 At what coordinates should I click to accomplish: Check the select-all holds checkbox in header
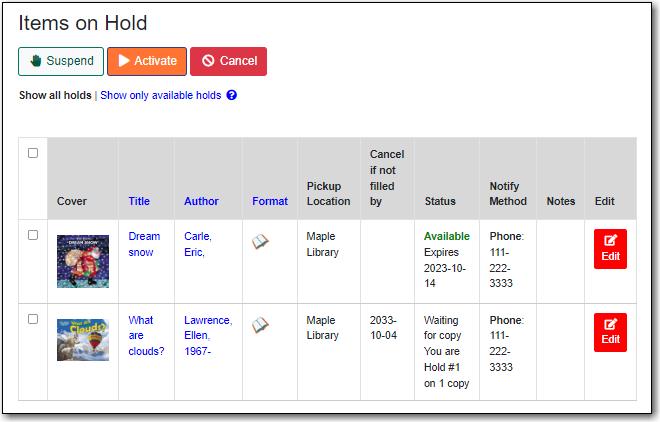coord(33,153)
